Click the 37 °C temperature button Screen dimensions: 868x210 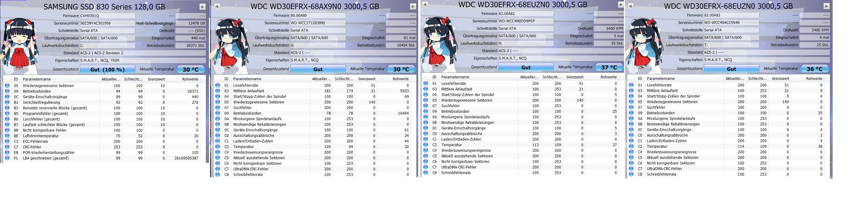pos(609,67)
